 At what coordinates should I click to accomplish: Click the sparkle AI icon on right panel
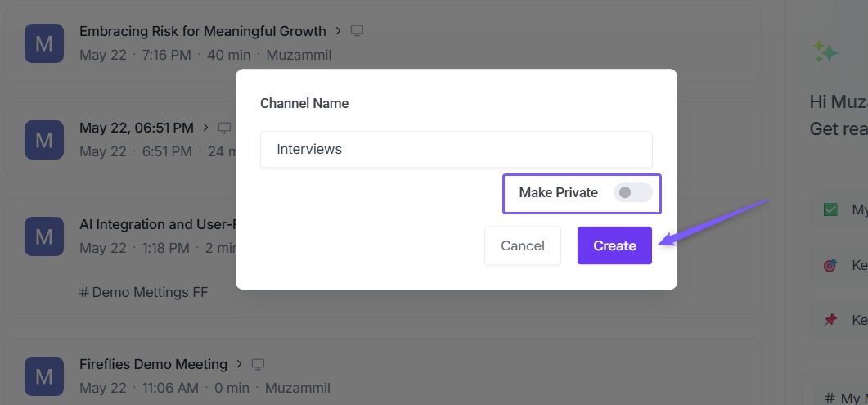[x=825, y=52]
